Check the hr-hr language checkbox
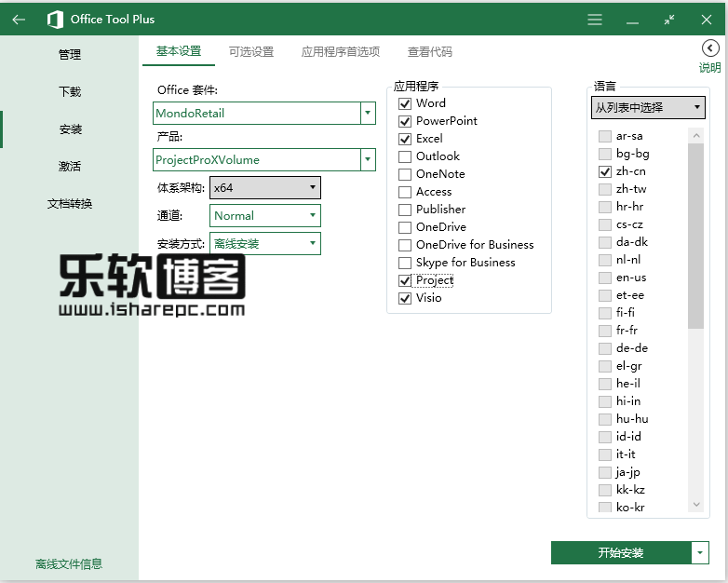 coord(604,207)
